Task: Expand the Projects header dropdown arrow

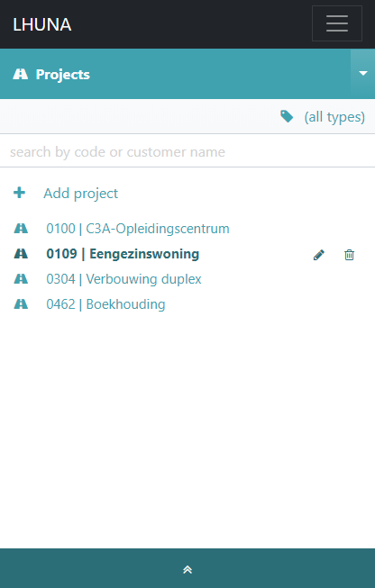Action: (362, 74)
